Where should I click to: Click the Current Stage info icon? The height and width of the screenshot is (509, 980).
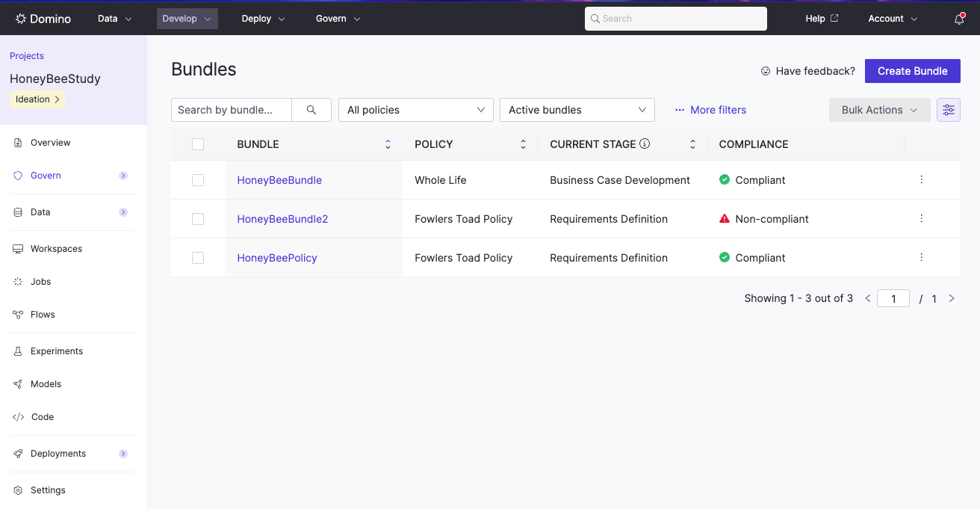[x=645, y=144]
